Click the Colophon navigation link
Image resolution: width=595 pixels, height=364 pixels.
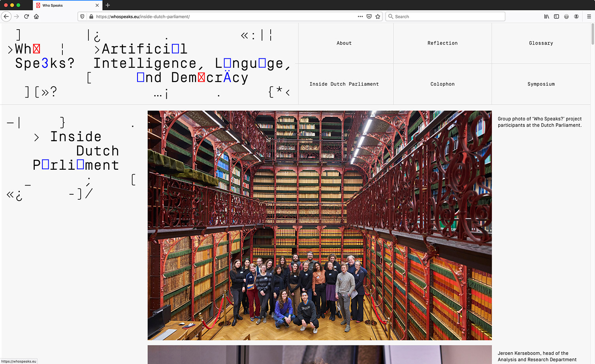point(442,84)
